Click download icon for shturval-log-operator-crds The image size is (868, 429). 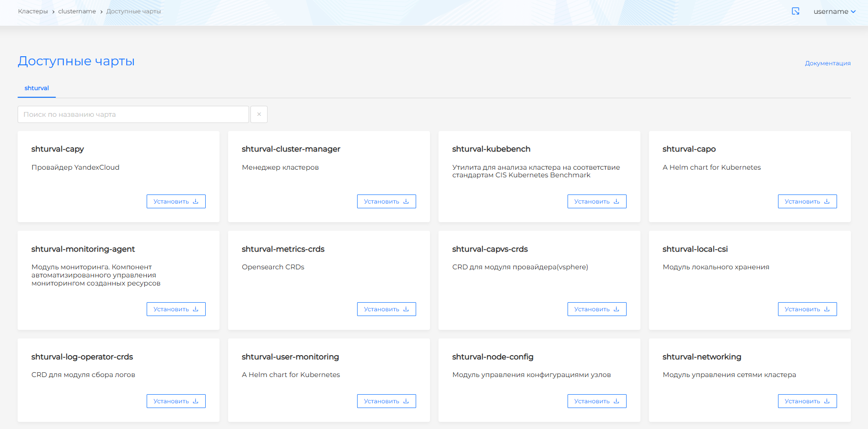(196, 401)
